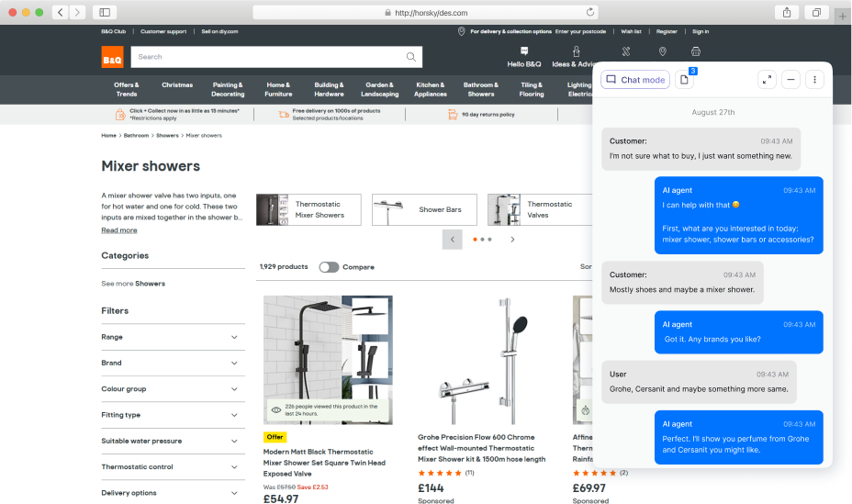Screen dimensions: 852x504
Task: Toggle the Safari sidebar button
Action: pyautogui.click(x=105, y=13)
